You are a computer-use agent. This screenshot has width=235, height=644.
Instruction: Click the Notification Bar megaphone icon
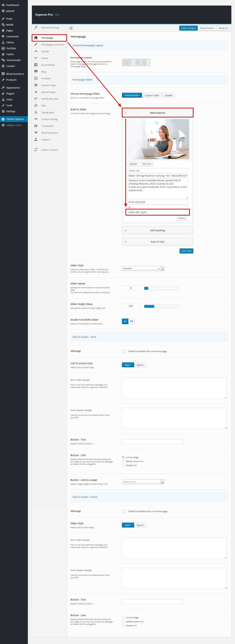[36, 99]
